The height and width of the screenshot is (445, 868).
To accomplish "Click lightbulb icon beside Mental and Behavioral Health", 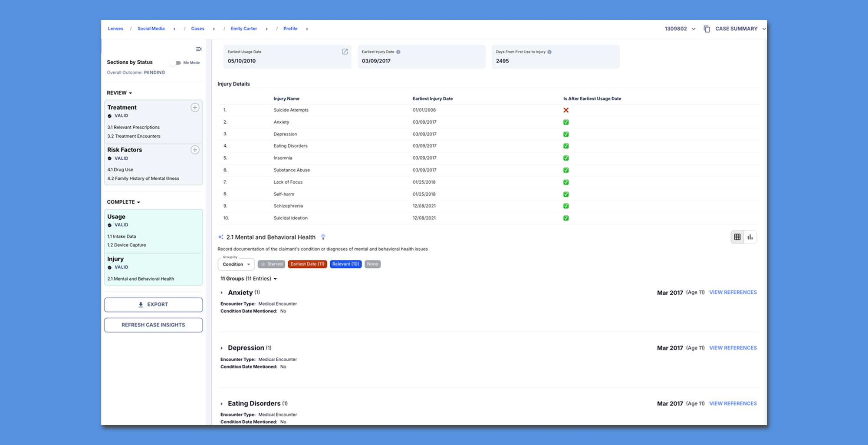I will [x=323, y=237].
